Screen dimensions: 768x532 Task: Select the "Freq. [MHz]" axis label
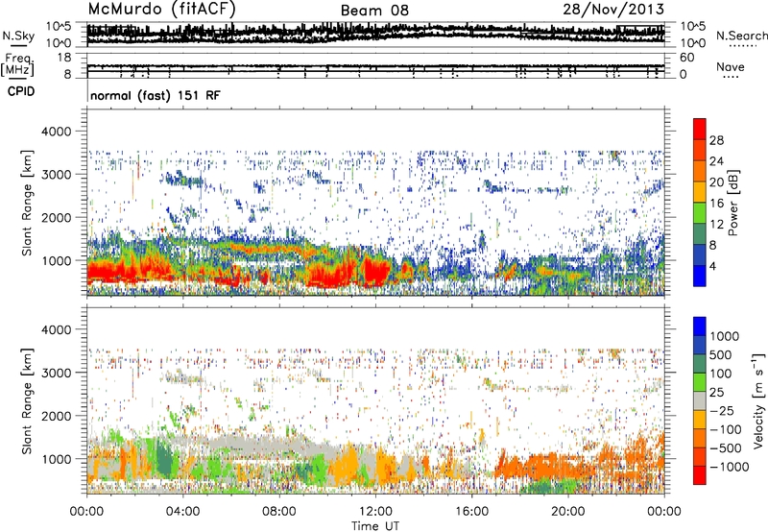17,64
